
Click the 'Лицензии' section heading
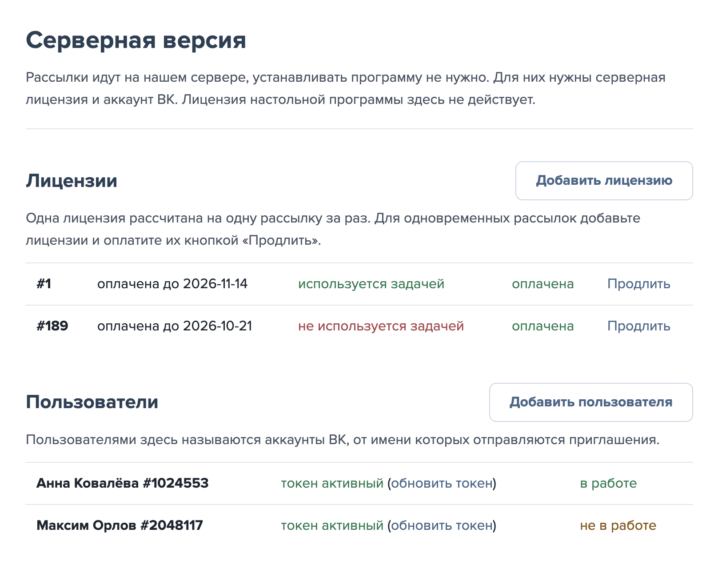(x=72, y=181)
